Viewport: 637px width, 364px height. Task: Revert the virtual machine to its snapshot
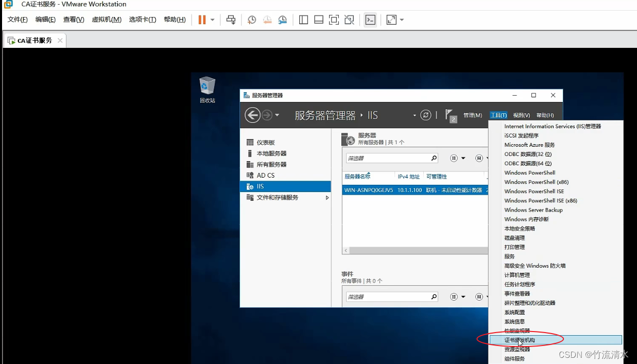pyautogui.click(x=267, y=20)
